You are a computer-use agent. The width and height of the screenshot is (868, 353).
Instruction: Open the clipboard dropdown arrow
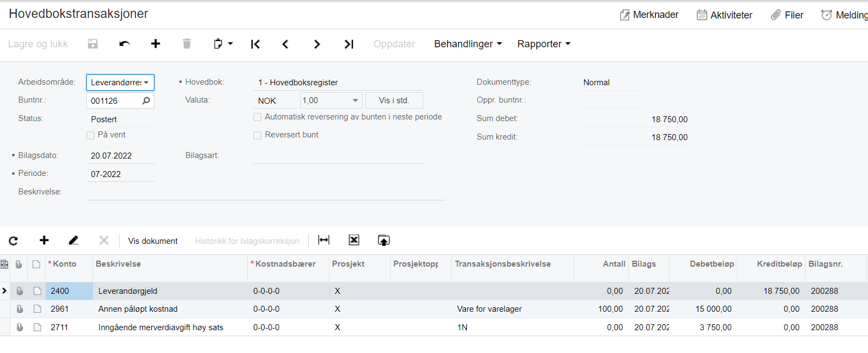[230, 43]
